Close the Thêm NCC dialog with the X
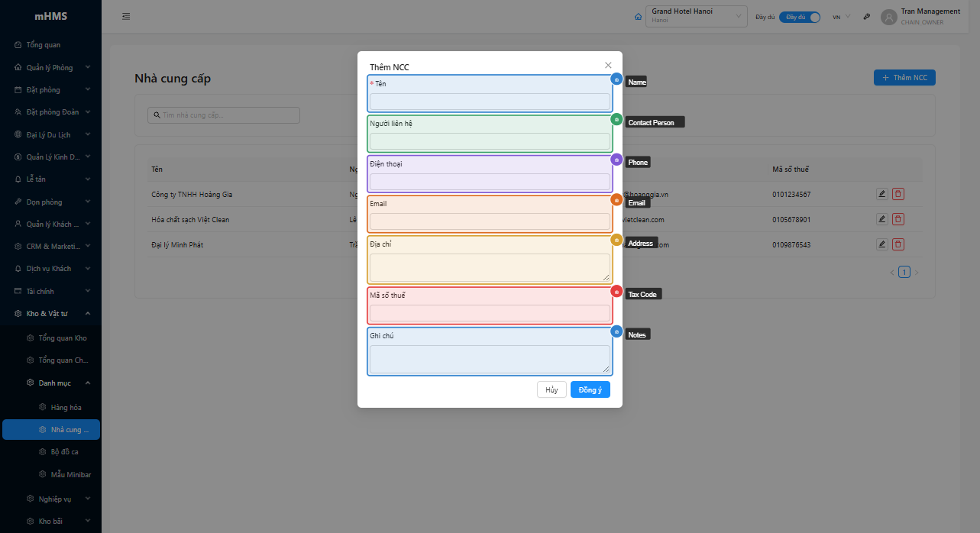 (608, 66)
